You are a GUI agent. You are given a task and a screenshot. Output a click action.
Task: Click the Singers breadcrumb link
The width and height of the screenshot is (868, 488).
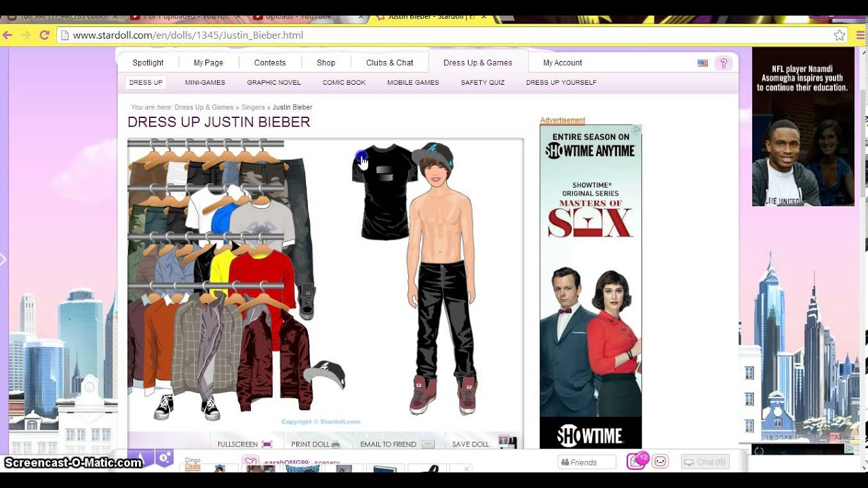[x=253, y=108]
